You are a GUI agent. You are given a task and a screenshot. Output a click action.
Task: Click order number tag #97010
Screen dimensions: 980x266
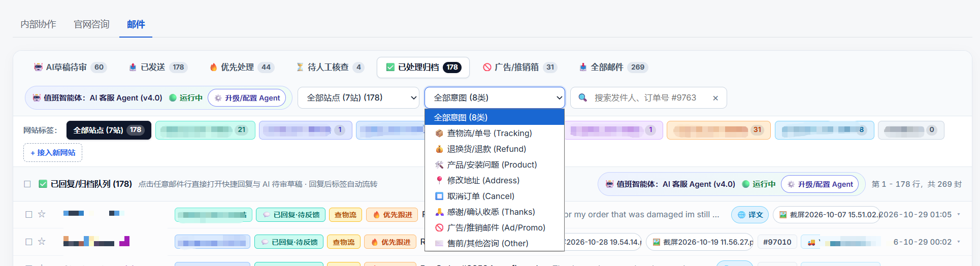(x=777, y=242)
